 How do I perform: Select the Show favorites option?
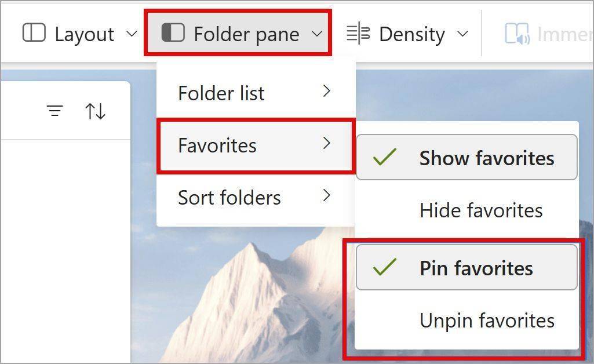(467, 157)
